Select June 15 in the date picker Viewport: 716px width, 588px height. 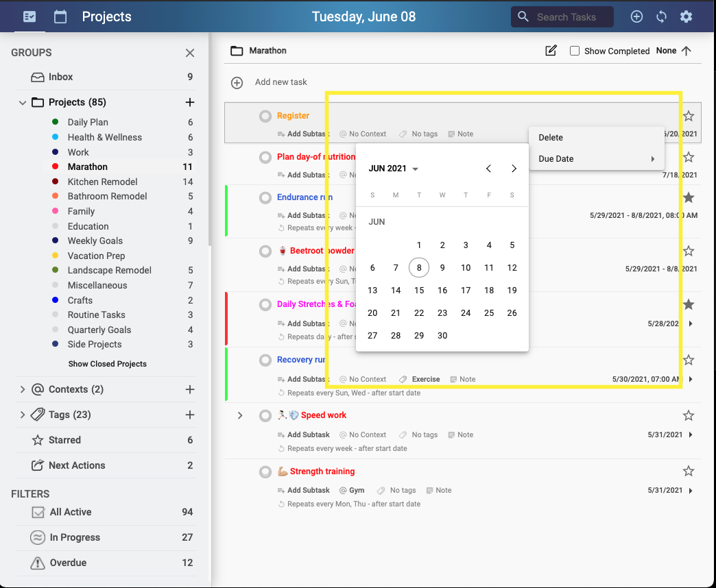coord(419,290)
